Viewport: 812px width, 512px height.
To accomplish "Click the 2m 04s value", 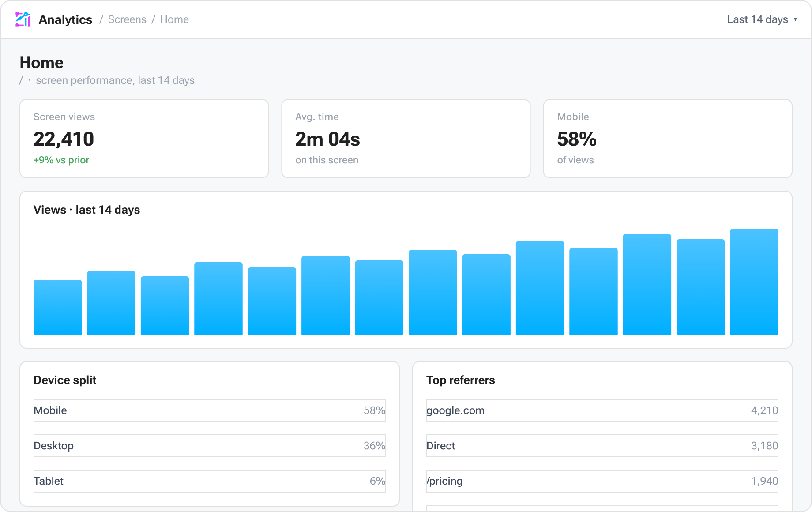I will 327,139.
